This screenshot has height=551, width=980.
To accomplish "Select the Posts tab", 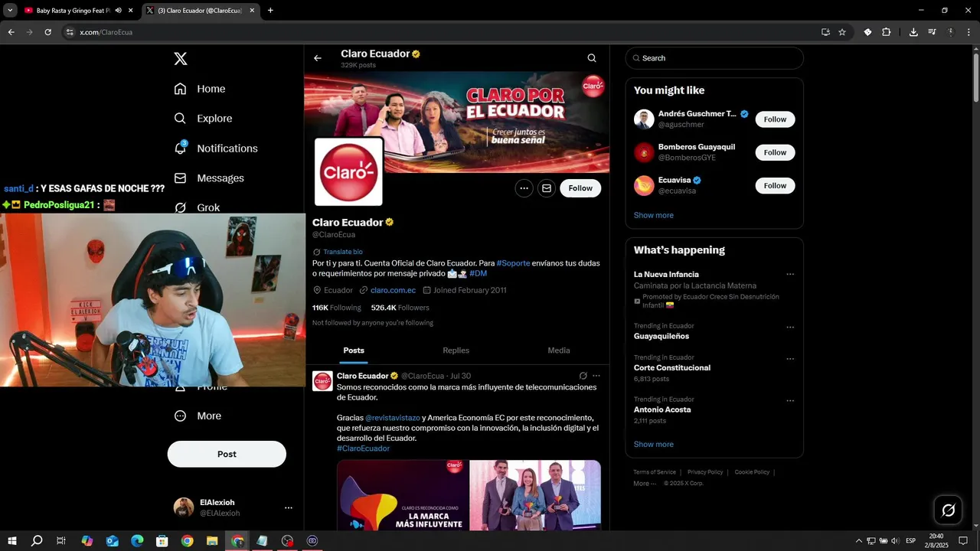I will click(x=354, y=350).
